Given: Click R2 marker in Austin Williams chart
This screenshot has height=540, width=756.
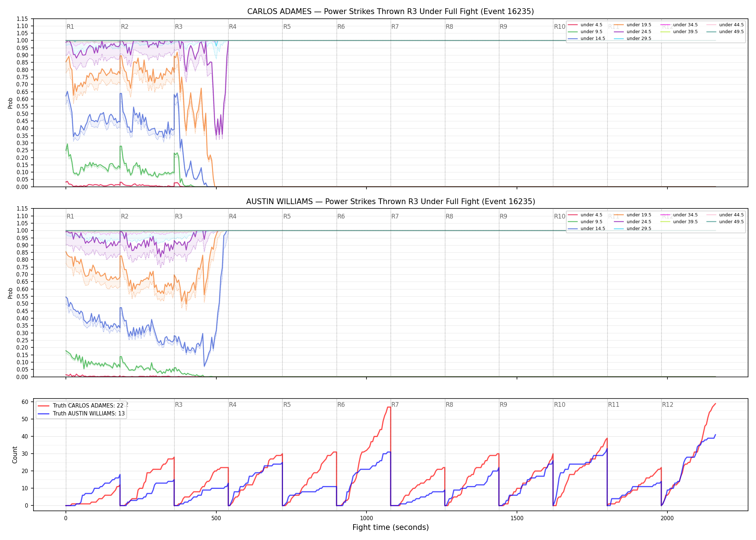Looking at the screenshot, I should point(125,216).
